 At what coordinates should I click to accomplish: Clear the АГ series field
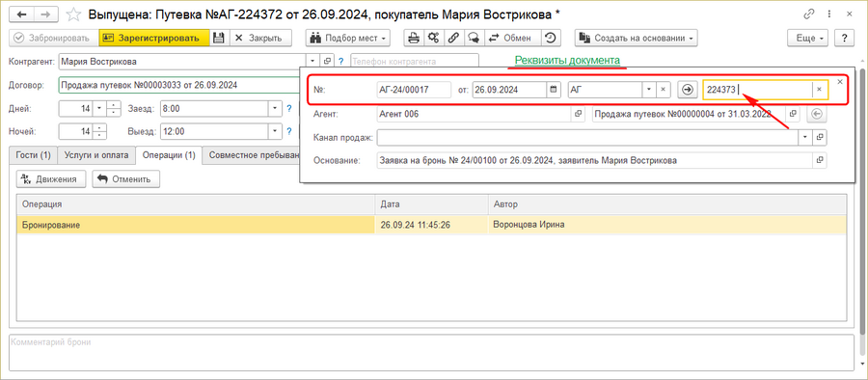(x=664, y=89)
